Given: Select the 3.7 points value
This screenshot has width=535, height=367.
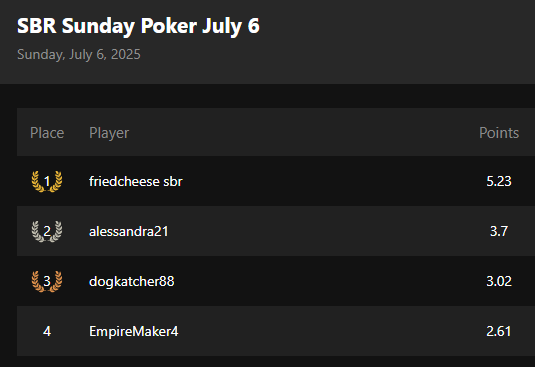Looking at the screenshot, I should tap(499, 231).
